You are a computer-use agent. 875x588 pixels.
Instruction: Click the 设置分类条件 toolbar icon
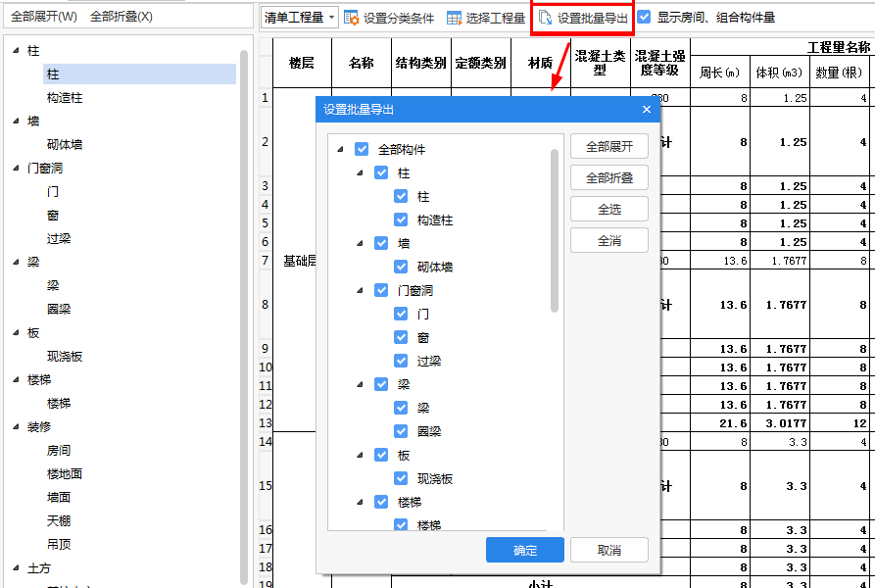352,18
